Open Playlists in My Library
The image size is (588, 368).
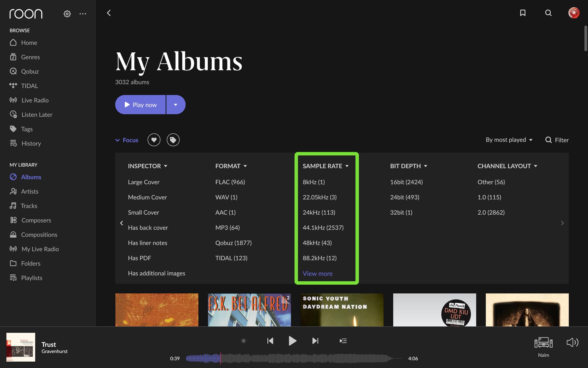click(26, 278)
